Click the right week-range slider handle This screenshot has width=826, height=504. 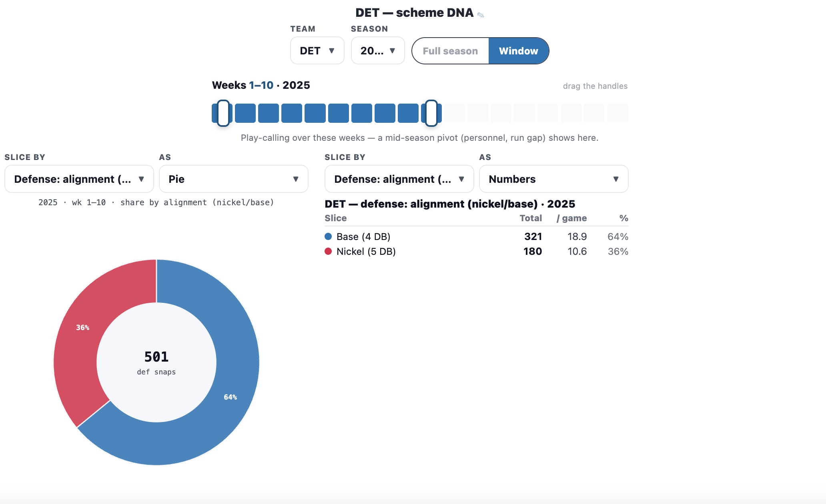tap(431, 113)
